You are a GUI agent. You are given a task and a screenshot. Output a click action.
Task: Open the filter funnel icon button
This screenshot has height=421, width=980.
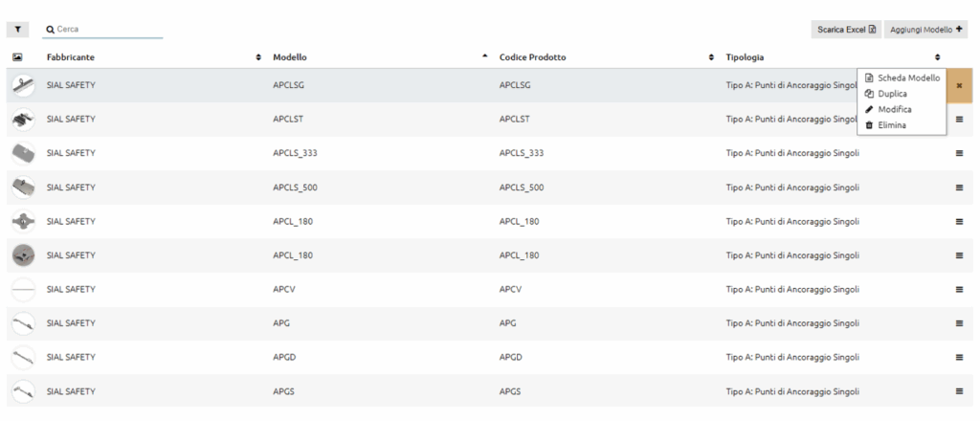(17, 30)
